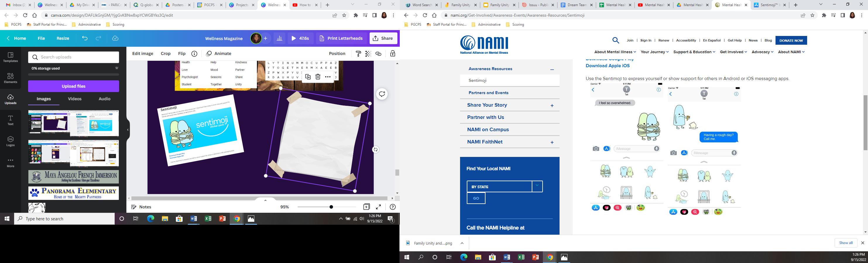Switch to the Audio uploads tab
Image resolution: width=868 pixels, height=263 pixels.
tap(104, 99)
